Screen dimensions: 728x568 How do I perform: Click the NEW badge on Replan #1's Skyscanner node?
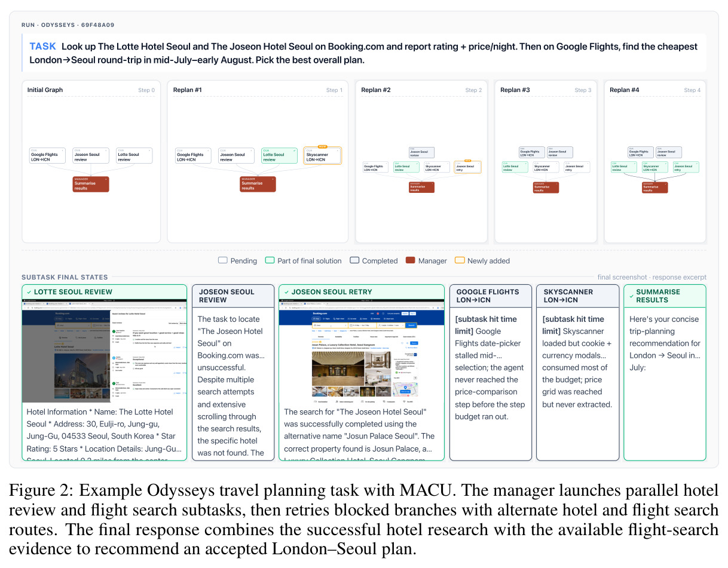coord(322,146)
